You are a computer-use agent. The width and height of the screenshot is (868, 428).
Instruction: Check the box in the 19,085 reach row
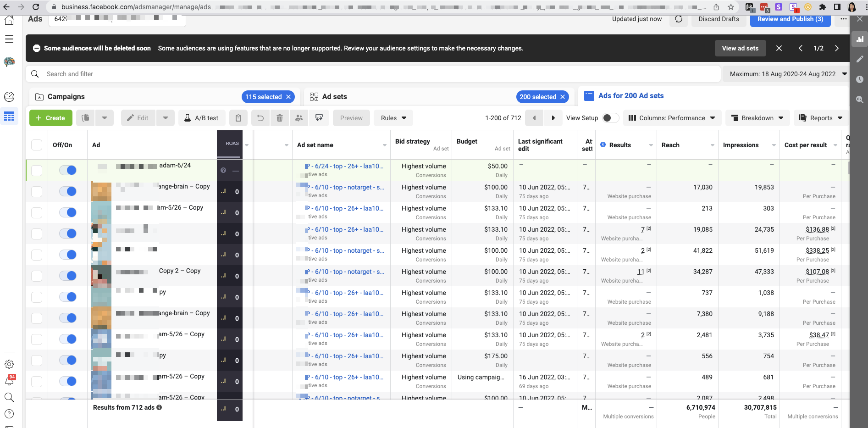37,233
